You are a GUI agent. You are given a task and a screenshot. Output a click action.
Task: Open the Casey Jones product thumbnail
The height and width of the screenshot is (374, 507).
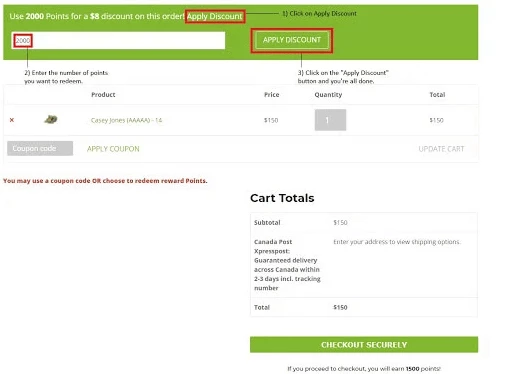[x=51, y=119]
